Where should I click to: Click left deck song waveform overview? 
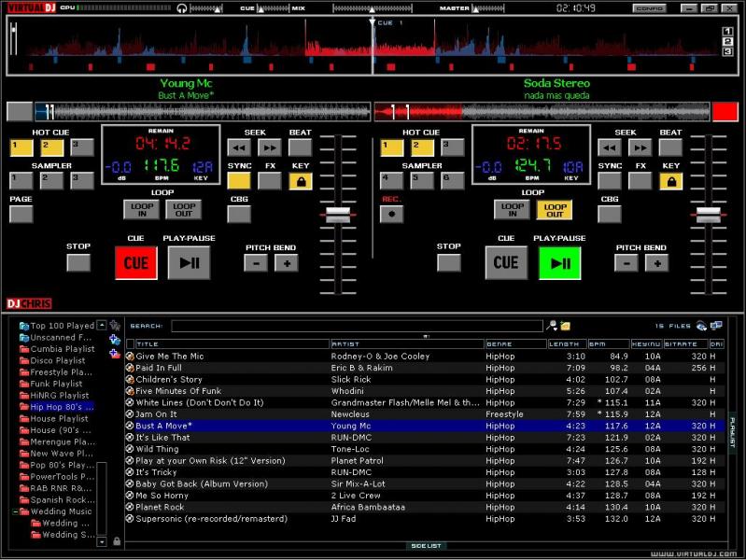203,111
